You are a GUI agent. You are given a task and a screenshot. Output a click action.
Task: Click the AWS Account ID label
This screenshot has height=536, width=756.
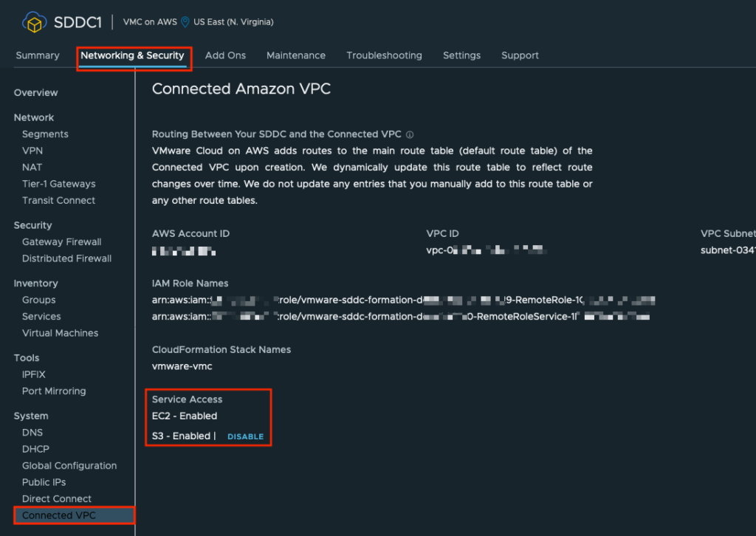tap(191, 234)
